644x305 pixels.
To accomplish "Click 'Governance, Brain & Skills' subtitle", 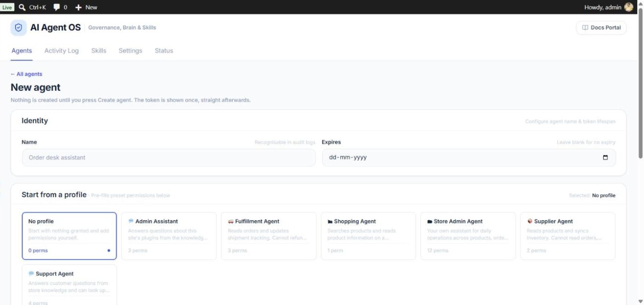I will click(x=122, y=28).
